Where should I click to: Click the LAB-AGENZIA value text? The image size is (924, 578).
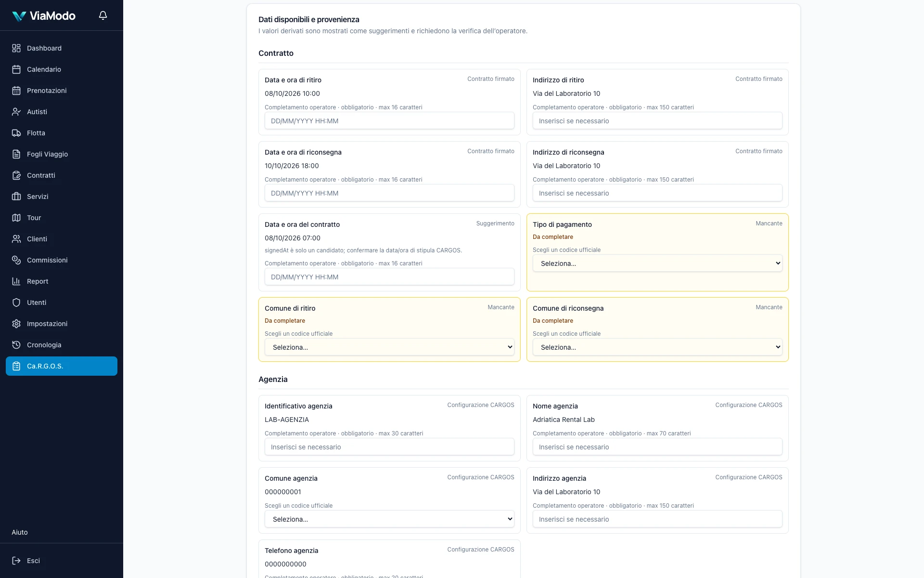pos(287,420)
